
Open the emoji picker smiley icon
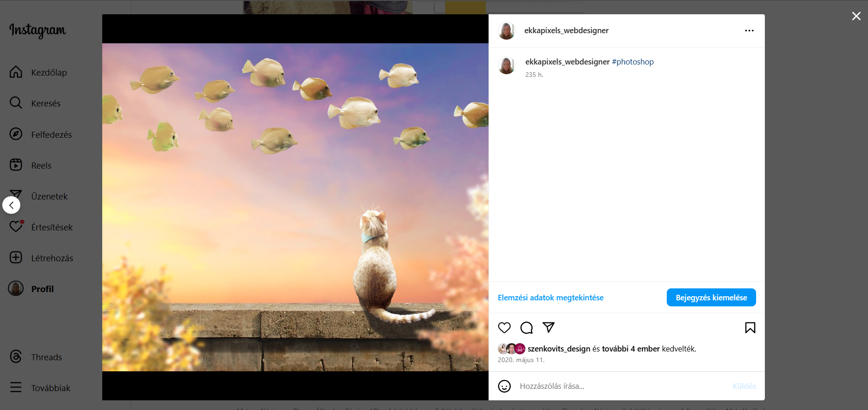[x=505, y=386]
